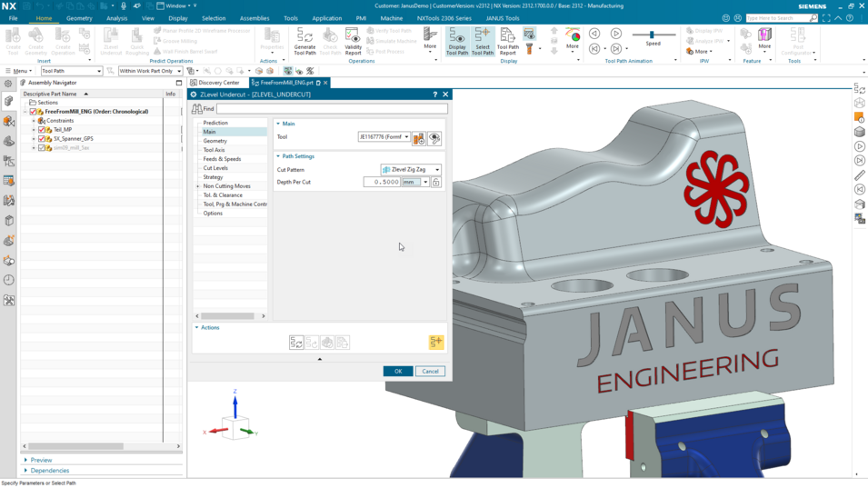Toggle the lock icon next to Depth Per Cut
Image resolution: width=868 pixels, height=488 pixels.
(x=436, y=182)
